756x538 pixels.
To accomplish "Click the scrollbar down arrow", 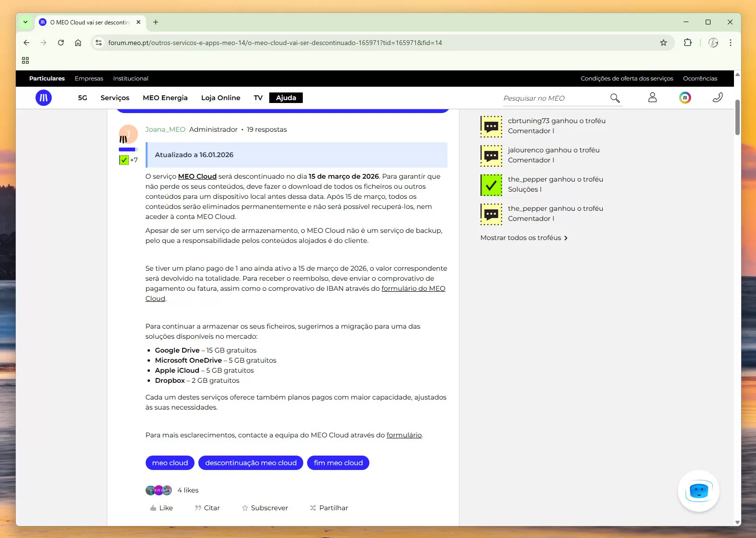I will (738, 522).
